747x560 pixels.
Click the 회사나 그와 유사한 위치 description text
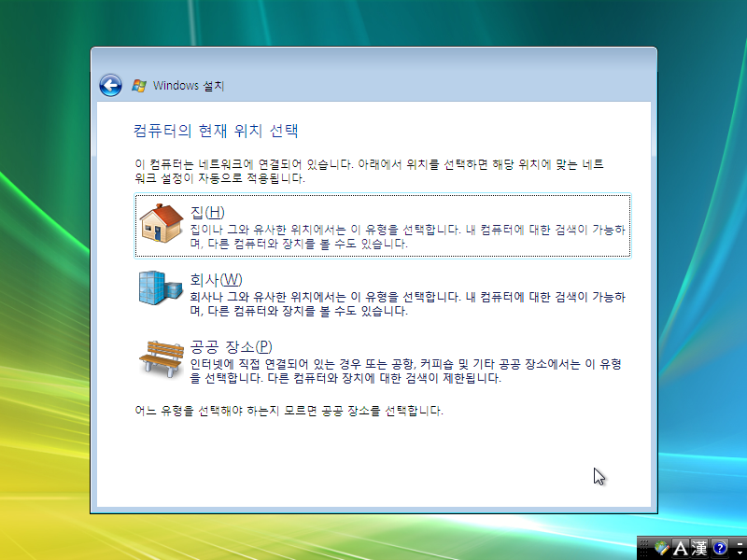(408, 304)
